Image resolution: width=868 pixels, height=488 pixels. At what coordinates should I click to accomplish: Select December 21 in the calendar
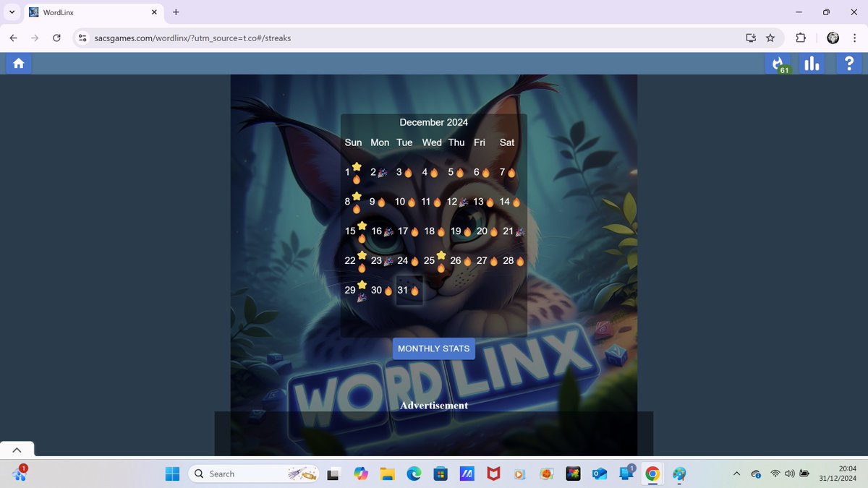(x=513, y=231)
